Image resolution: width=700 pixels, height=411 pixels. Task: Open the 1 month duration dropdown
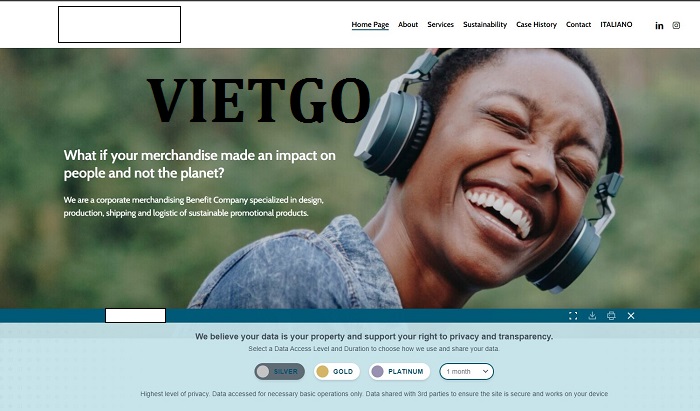pyautogui.click(x=467, y=371)
